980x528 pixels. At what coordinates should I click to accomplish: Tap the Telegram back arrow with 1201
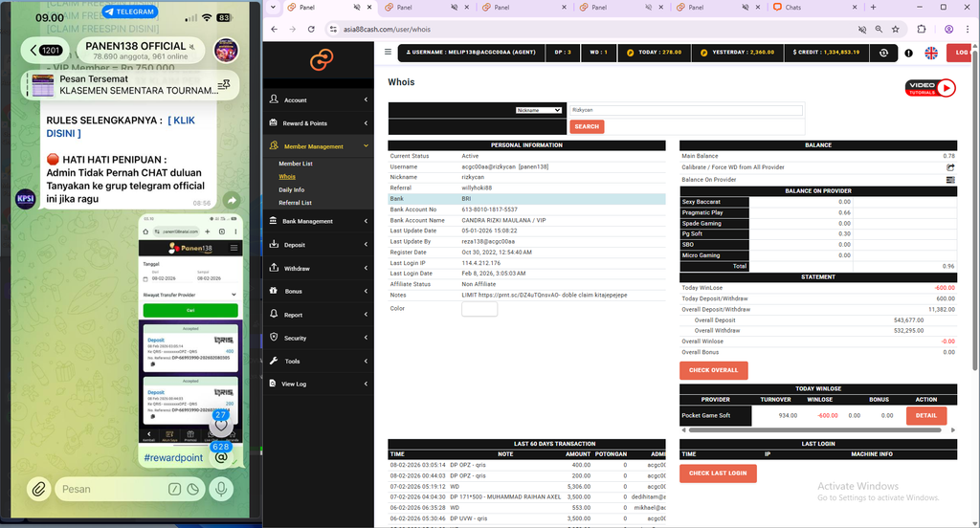coord(46,51)
